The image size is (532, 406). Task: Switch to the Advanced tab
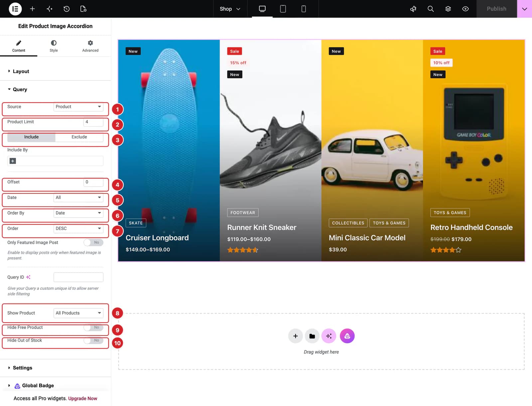pos(90,47)
